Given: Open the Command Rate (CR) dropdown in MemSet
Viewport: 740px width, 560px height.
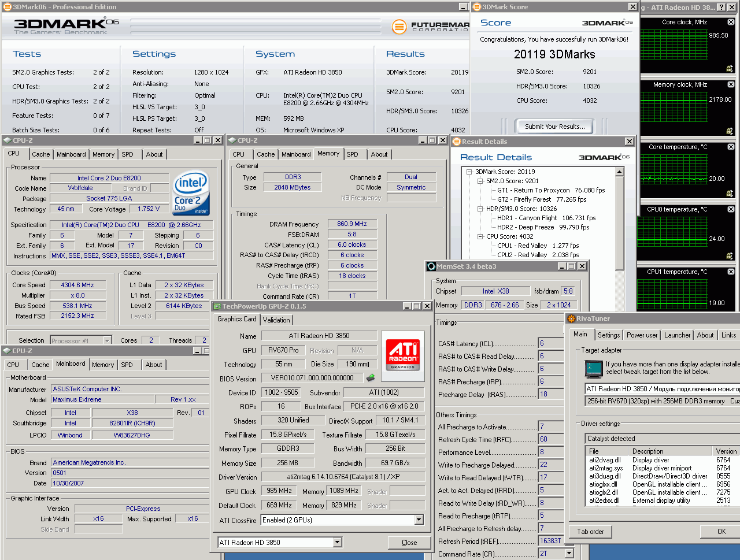Looking at the screenshot, I should click(x=569, y=554).
